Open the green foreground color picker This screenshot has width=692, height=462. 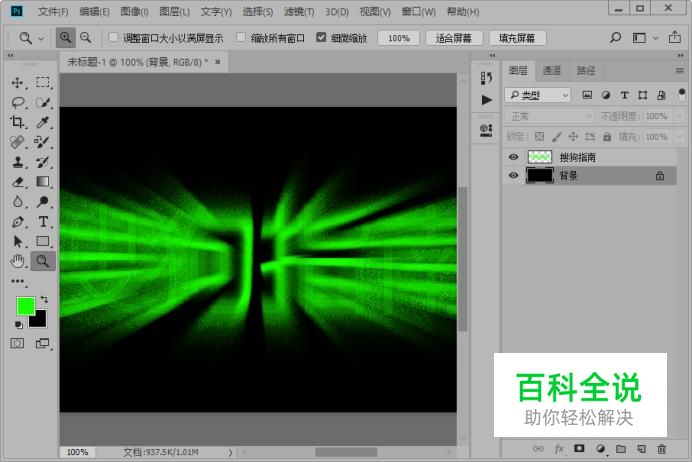pos(25,305)
